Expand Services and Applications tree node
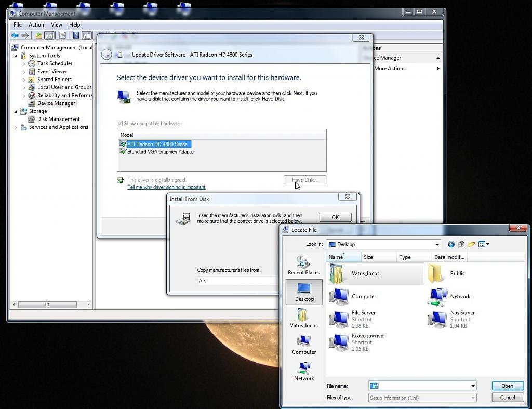The width and height of the screenshot is (532, 409). (x=16, y=128)
